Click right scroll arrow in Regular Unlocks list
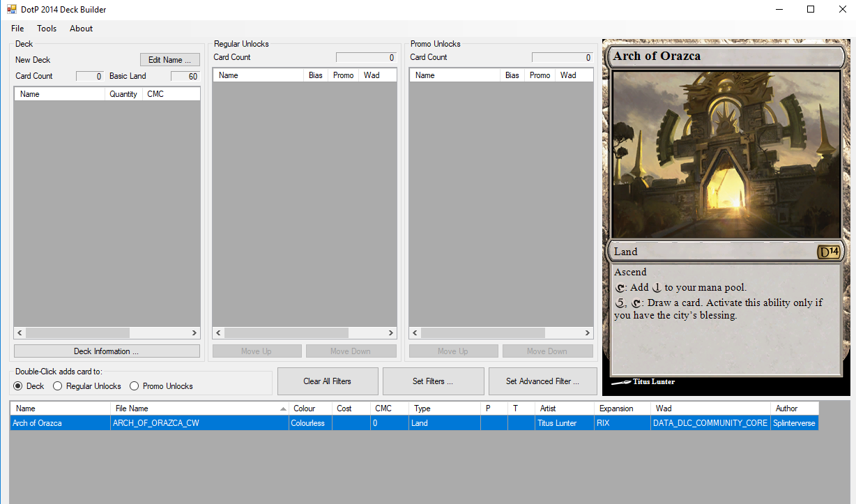856x504 pixels. pyautogui.click(x=390, y=333)
